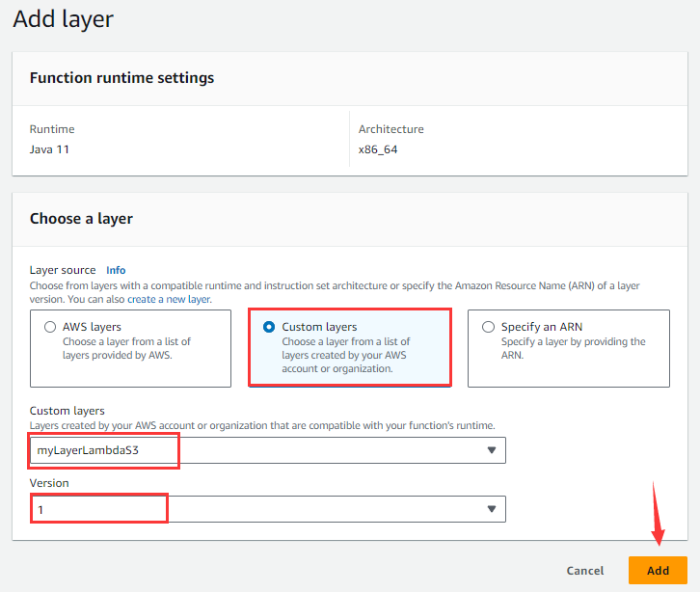Expand the Version dropdown showing 1
The height and width of the screenshot is (592, 700).
(260, 508)
